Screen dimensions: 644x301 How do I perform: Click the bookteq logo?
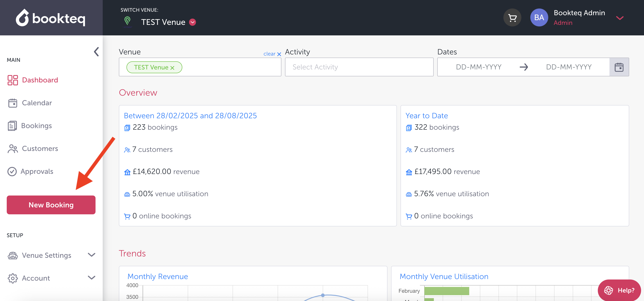(x=51, y=18)
